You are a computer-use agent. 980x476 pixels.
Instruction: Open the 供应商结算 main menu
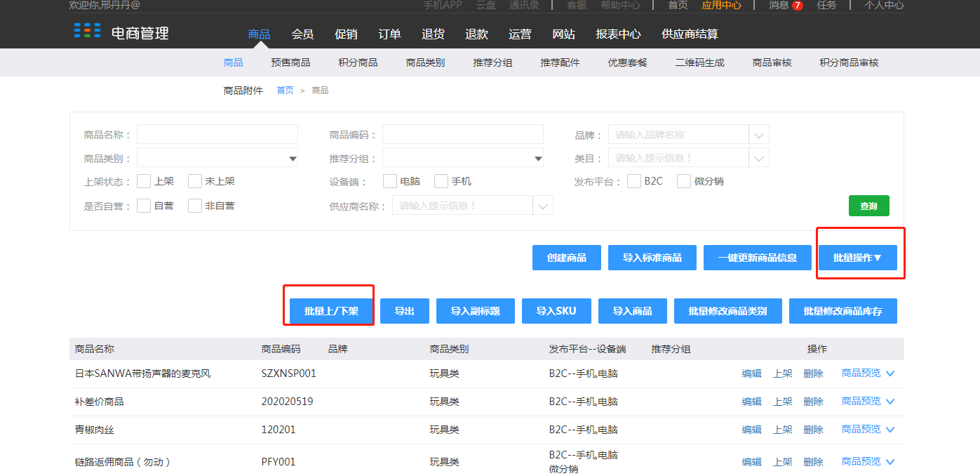point(690,34)
